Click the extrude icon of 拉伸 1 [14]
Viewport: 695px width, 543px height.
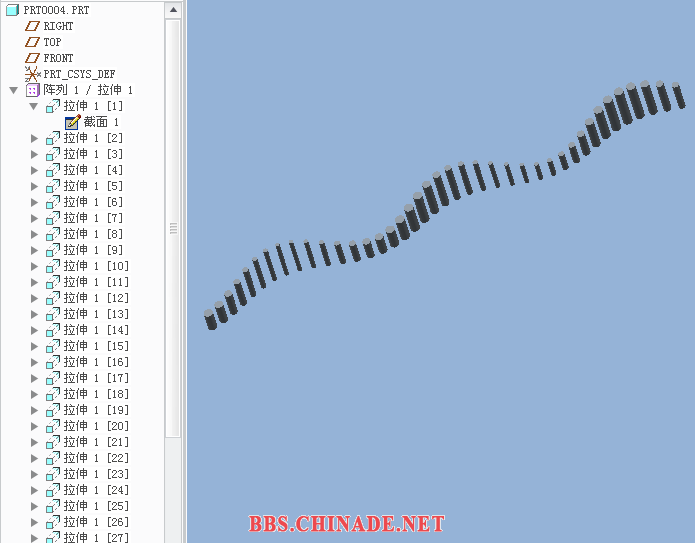(x=53, y=330)
